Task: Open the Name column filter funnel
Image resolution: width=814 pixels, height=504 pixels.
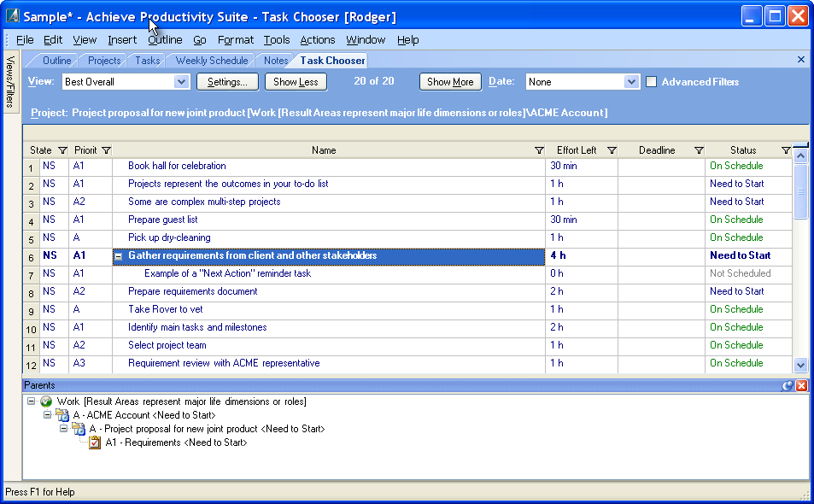Action: click(x=539, y=150)
